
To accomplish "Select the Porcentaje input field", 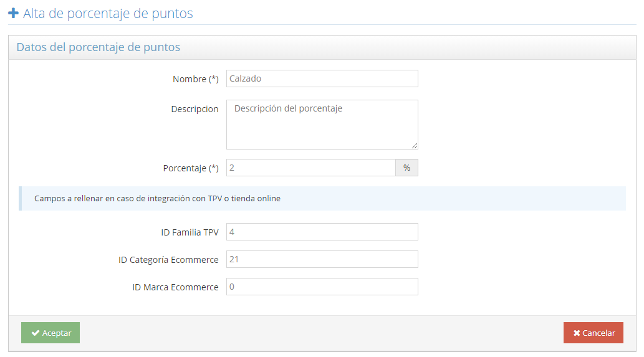I will tap(310, 168).
